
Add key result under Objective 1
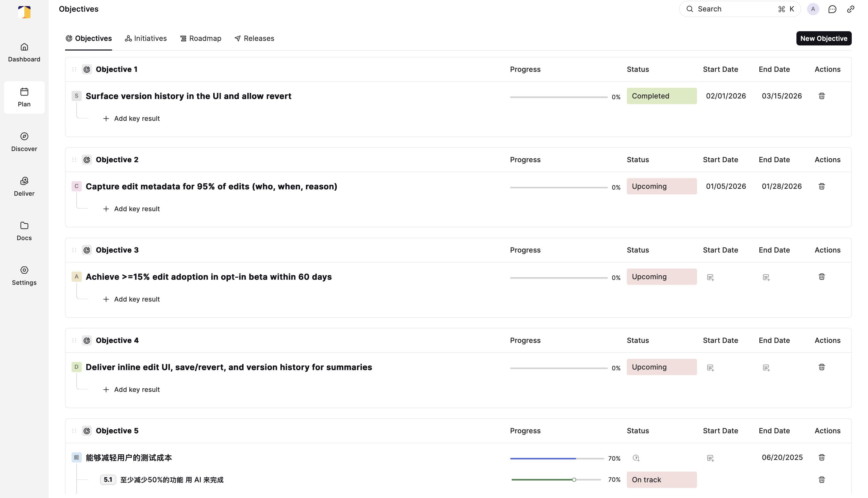131,119
